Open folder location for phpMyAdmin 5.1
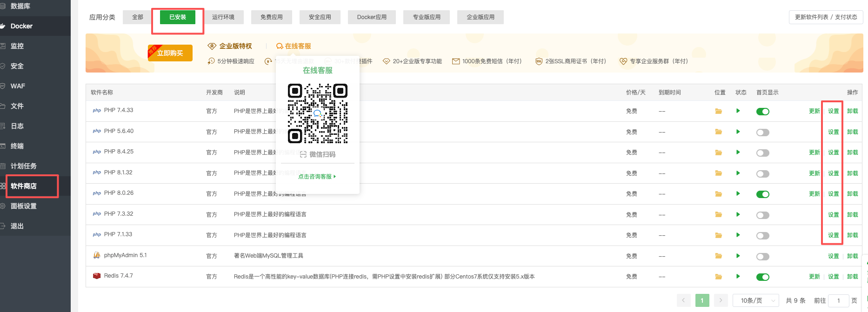868x312 pixels. tap(719, 256)
